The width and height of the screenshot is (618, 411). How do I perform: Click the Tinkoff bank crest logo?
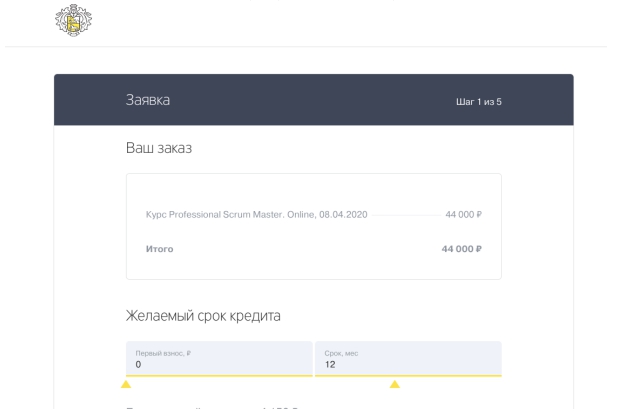[x=73, y=20]
